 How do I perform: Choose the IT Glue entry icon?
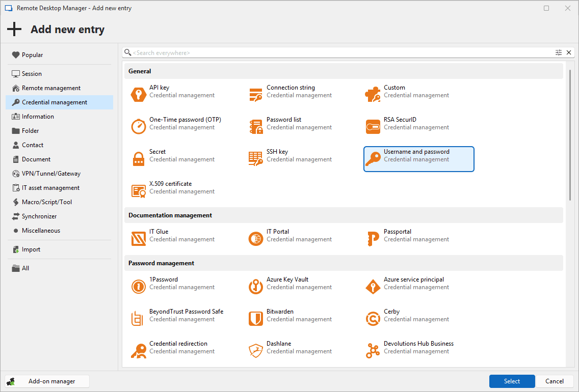[x=139, y=239]
